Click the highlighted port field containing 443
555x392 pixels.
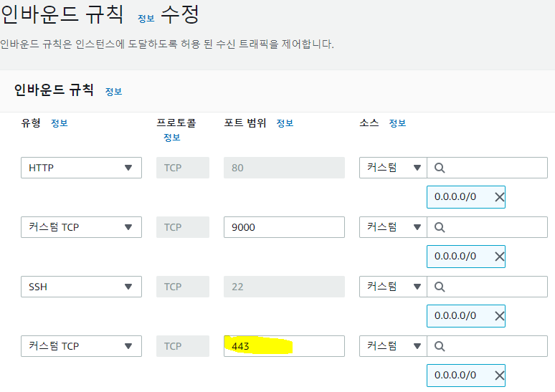coord(284,346)
